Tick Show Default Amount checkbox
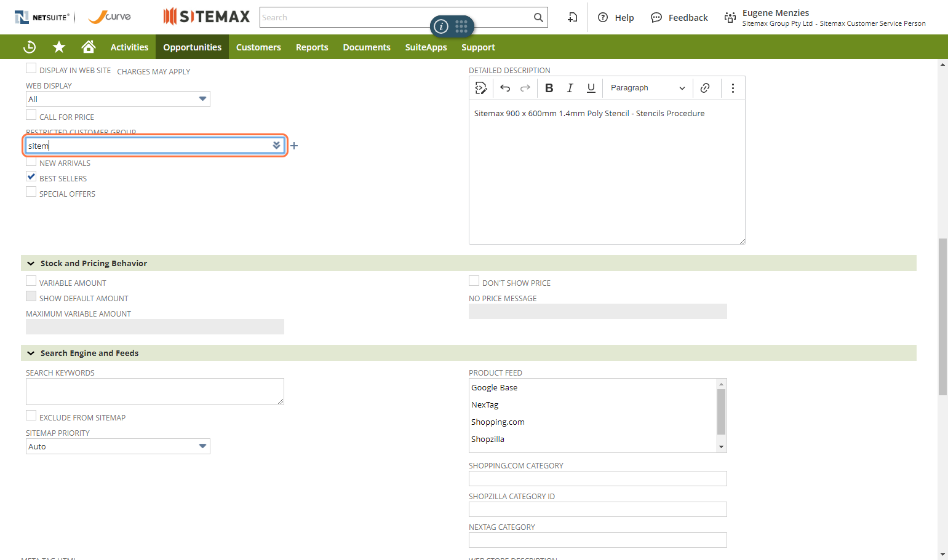Image resolution: width=948 pixels, height=560 pixels. 31,296
